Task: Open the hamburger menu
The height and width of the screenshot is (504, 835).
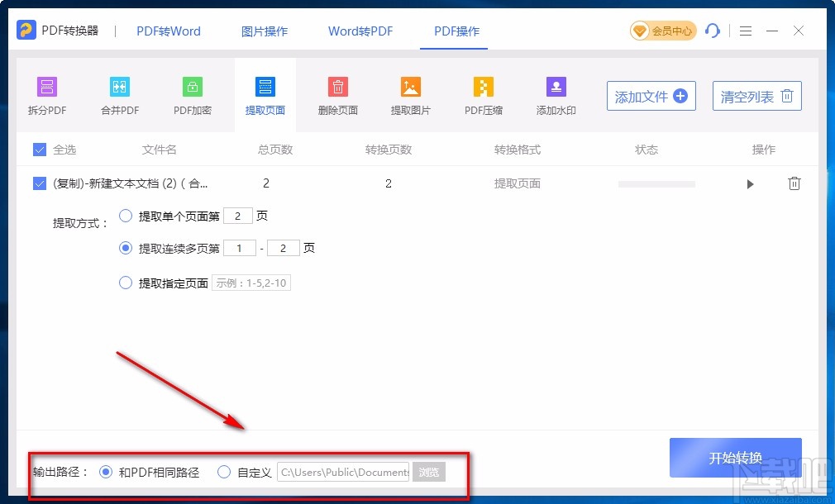Action: (745, 31)
